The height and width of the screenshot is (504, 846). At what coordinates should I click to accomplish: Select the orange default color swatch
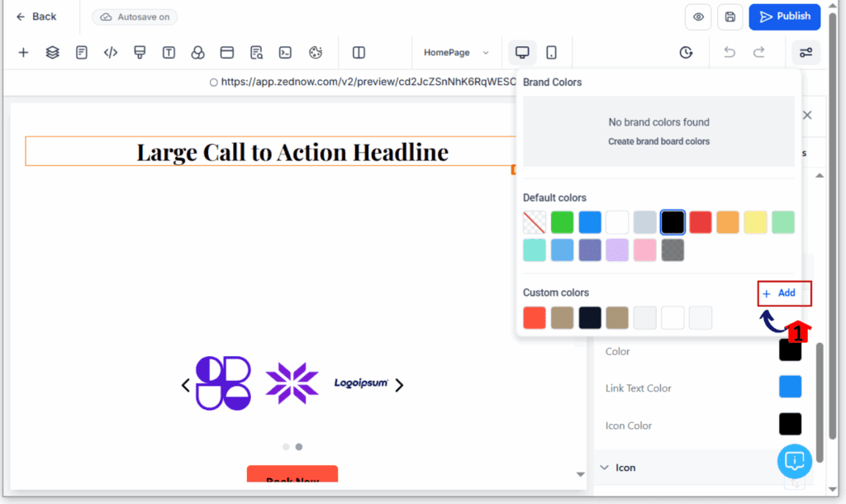click(728, 222)
